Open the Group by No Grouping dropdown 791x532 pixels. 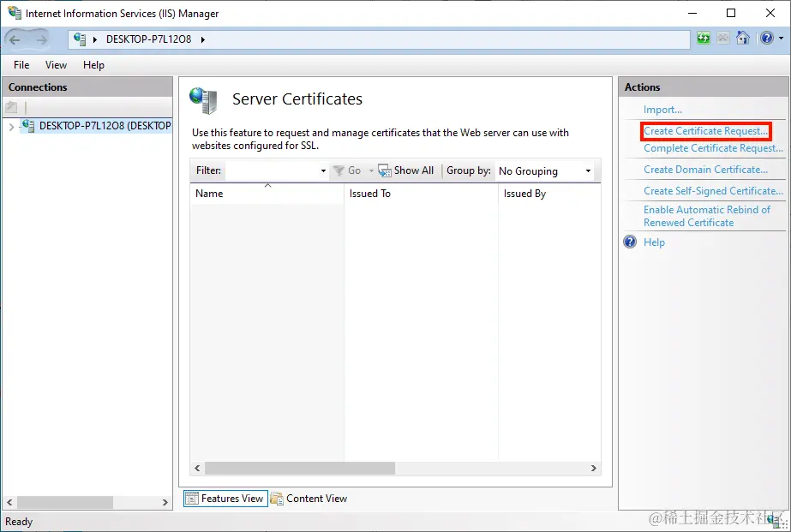(544, 171)
